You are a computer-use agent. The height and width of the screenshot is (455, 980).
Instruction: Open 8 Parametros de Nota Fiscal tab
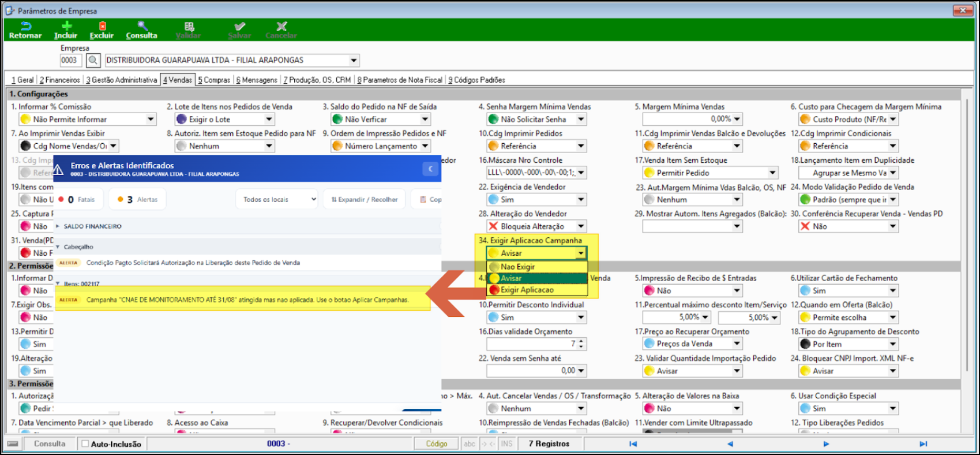point(400,80)
